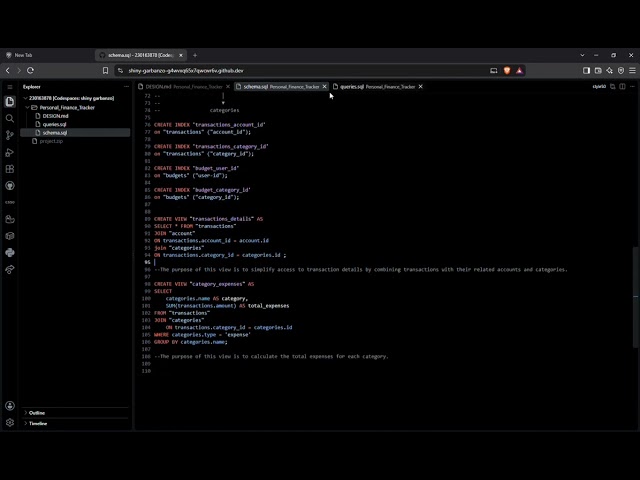
Task: Open Brave Leo AI assistant icon
Action: [x=609, y=71]
